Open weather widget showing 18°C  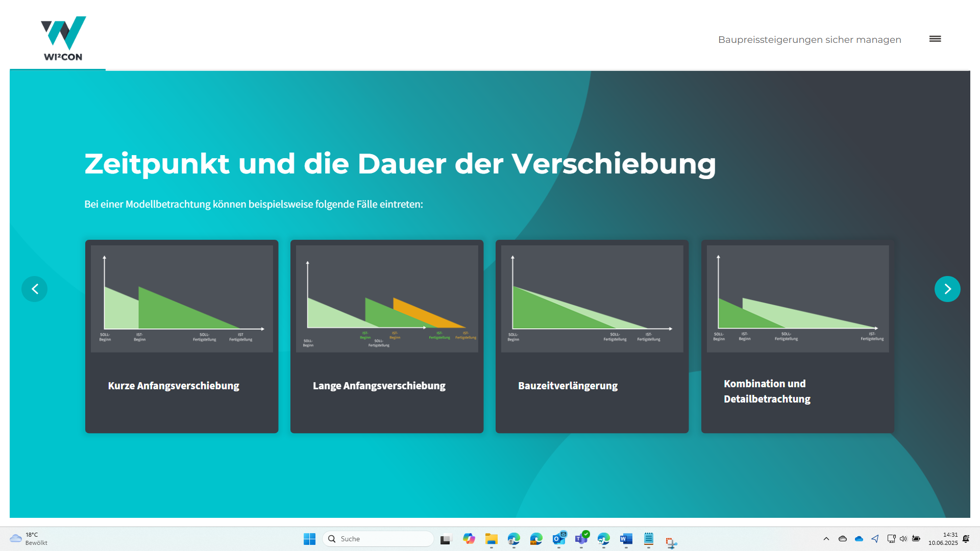(x=29, y=539)
